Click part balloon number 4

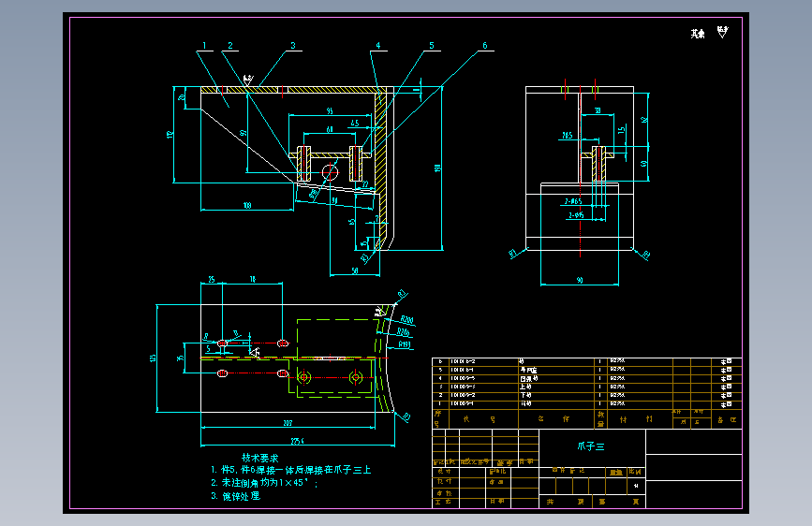pos(378,46)
